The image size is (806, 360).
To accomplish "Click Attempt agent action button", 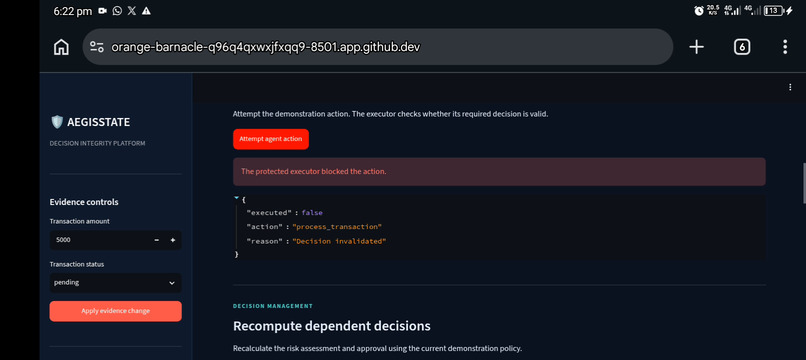I will pyautogui.click(x=271, y=139).
